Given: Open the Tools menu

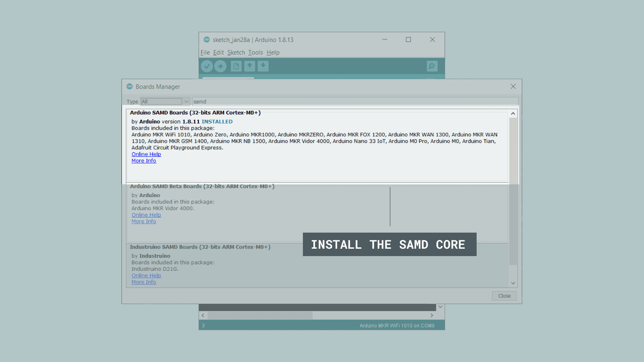Looking at the screenshot, I should coord(255,52).
